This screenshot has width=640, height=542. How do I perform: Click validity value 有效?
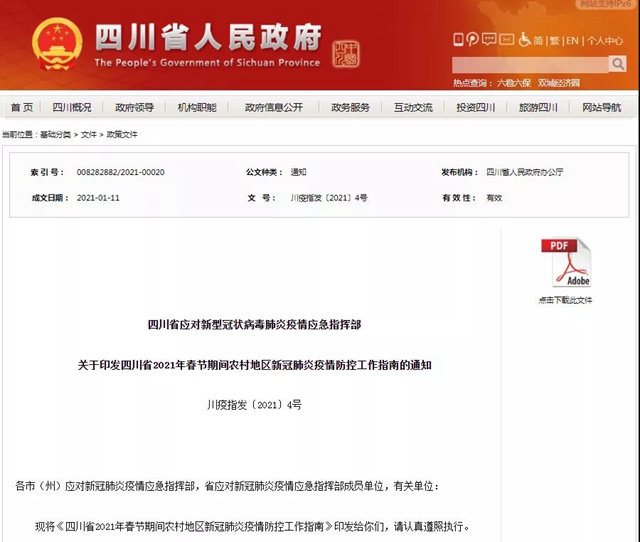(494, 198)
